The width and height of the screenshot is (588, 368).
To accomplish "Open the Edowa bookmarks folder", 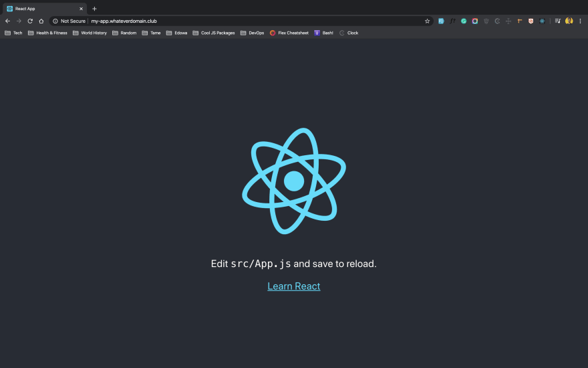I will 176,33.
